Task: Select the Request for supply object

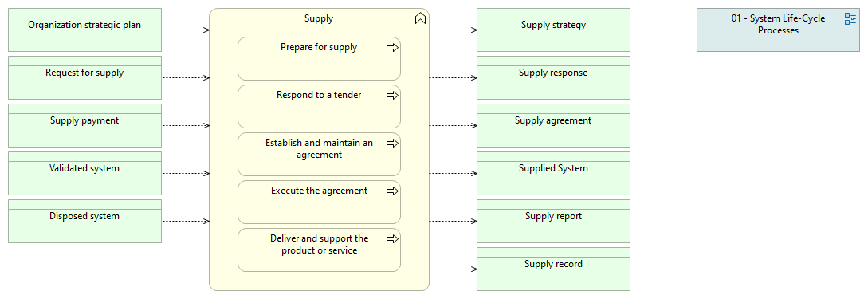Action: click(84, 77)
